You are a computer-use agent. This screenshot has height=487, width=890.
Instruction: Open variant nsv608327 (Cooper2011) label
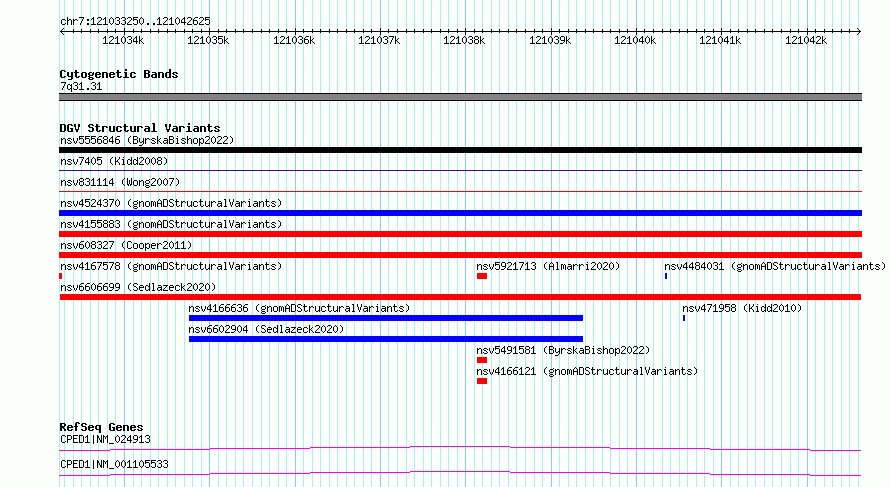126,245
